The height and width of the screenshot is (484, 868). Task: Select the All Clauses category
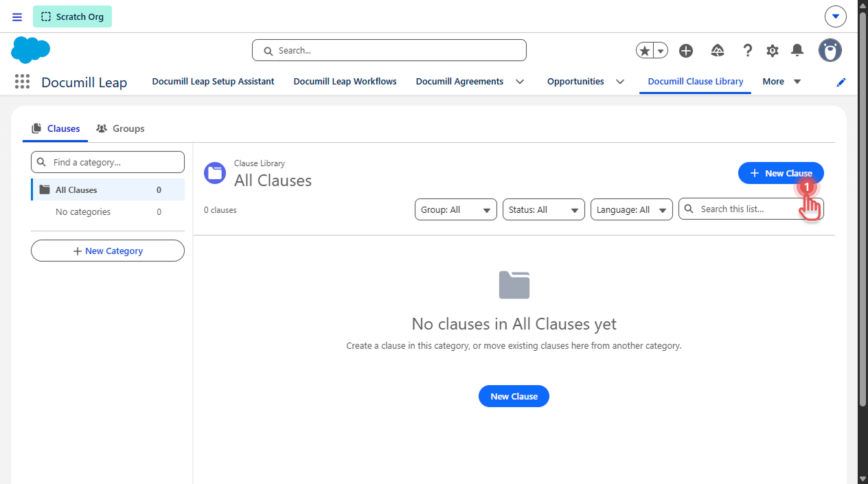(108, 189)
